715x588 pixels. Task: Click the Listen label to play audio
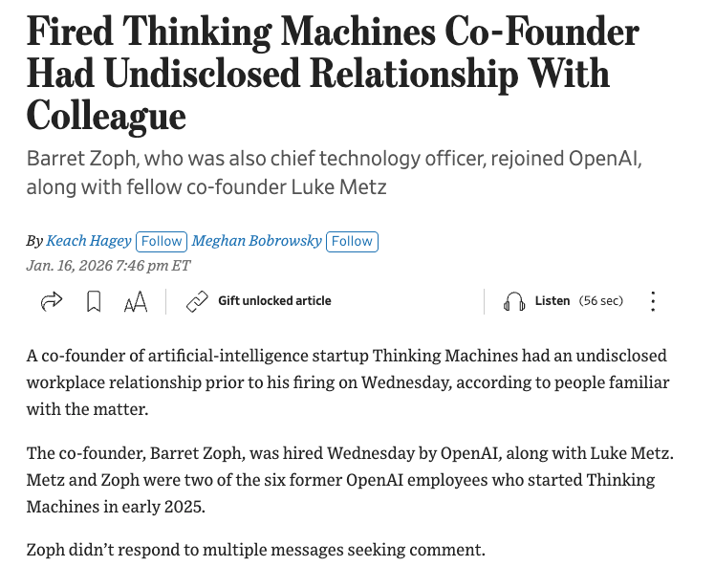[552, 301]
